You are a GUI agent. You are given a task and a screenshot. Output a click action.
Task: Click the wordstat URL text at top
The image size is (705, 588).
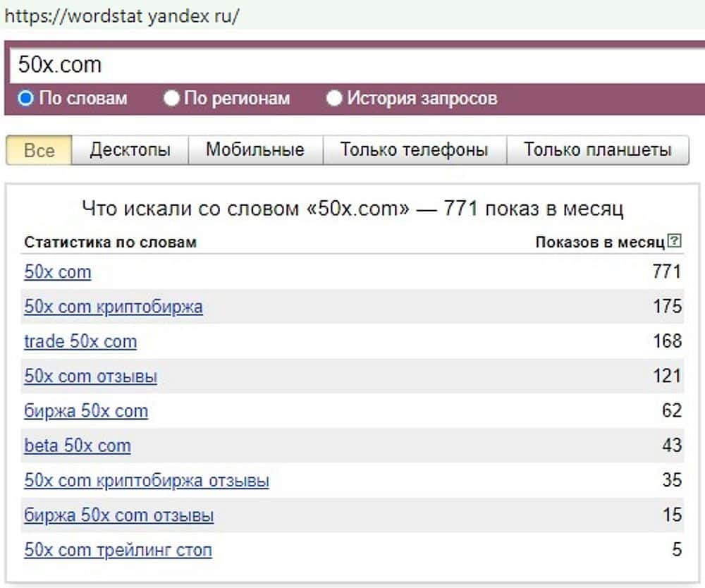click(x=121, y=16)
